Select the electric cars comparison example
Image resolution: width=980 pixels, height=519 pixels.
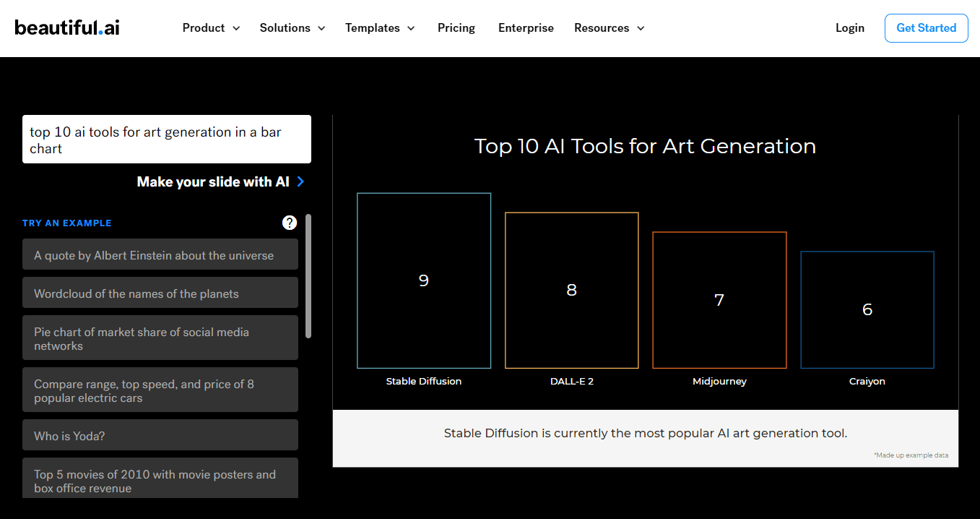(x=160, y=390)
